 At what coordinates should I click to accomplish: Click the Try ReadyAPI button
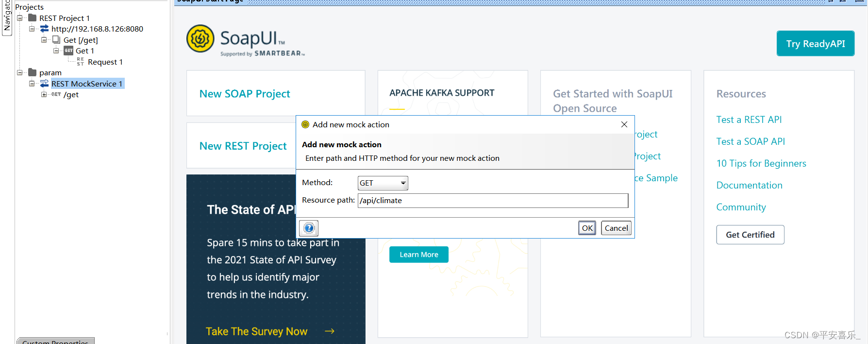point(816,44)
